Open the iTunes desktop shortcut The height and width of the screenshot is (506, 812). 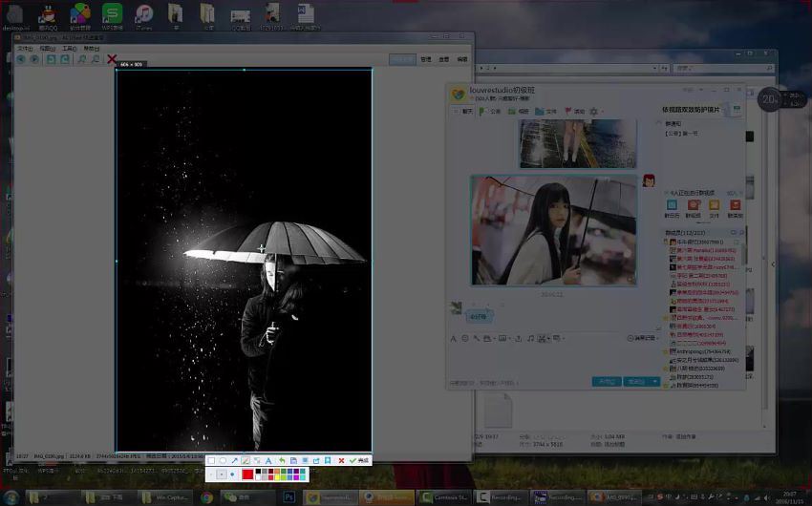pos(143,16)
